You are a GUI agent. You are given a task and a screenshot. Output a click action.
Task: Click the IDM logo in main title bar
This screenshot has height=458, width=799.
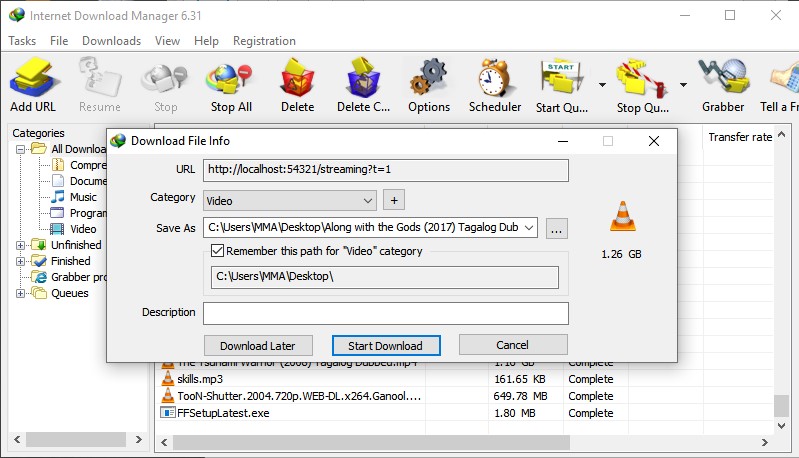tap(17, 15)
